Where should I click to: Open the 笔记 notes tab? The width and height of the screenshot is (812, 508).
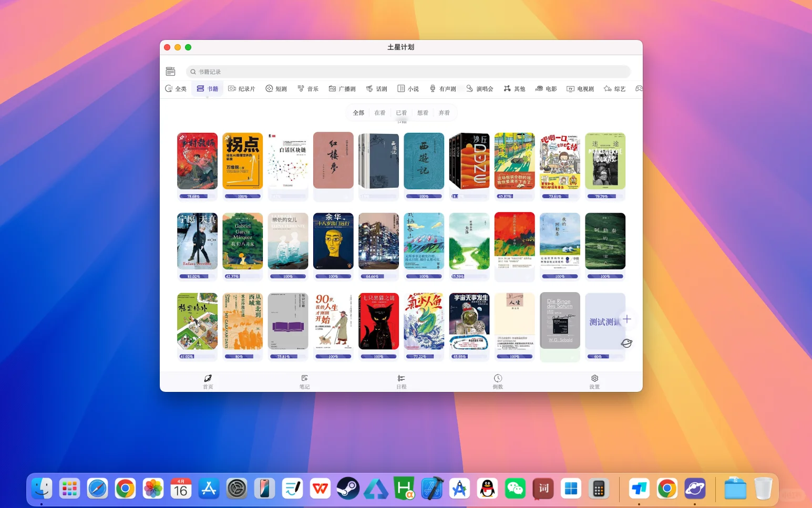pyautogui.click(x=304, y=381)
